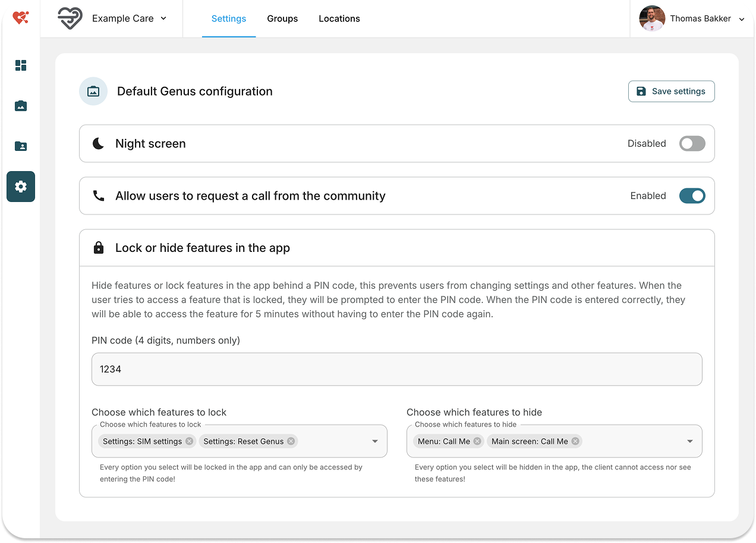Disable the community call request toggle
Viewport: 756px width, 543px height.
(x=692, y=196)
